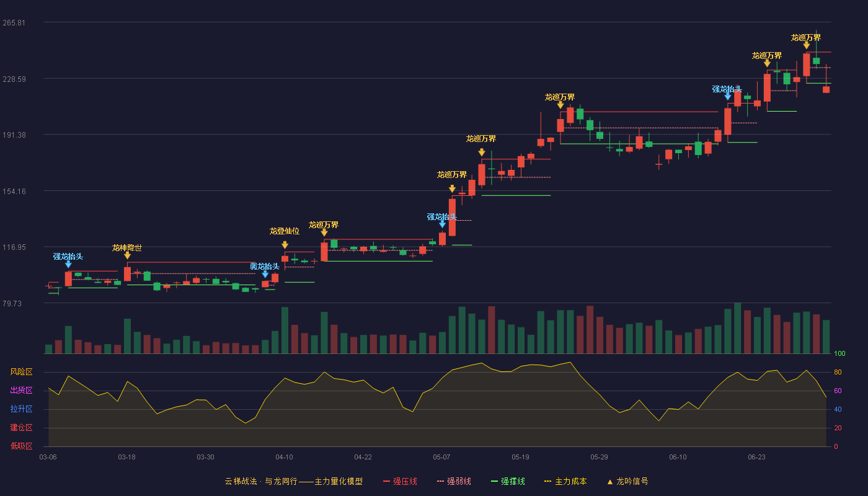Click the magenta 60 indicator scale value
This screenshot has height=496, width=868.
pos(838,391)
